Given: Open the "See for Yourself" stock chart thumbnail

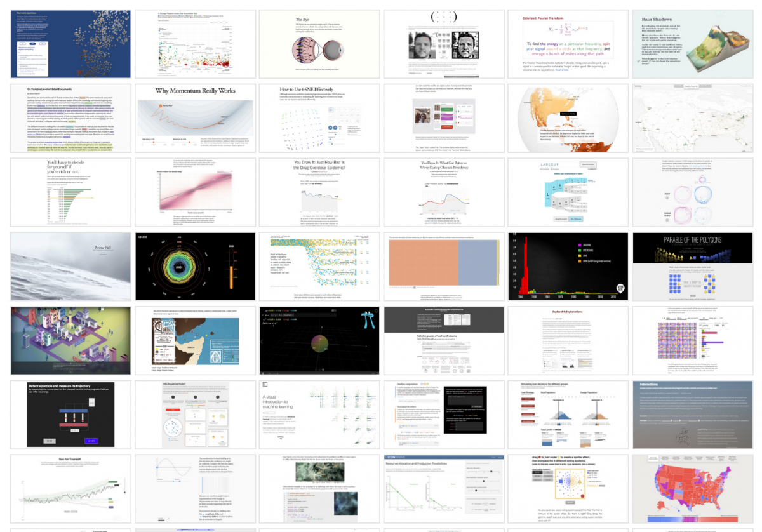Looking at the screenshot, I should pos(70,486).
